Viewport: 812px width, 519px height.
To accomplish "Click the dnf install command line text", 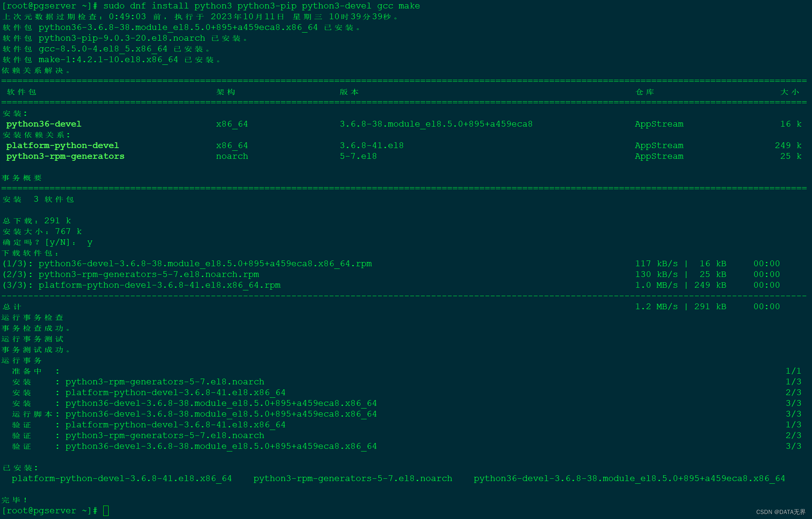I will pyautogui.click(x=261, y=6).
